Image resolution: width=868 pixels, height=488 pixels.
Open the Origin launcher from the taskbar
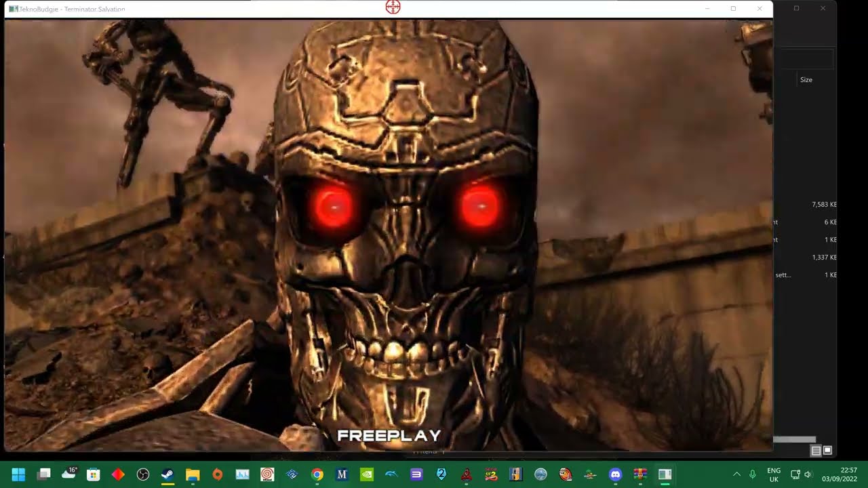point(218,474)
